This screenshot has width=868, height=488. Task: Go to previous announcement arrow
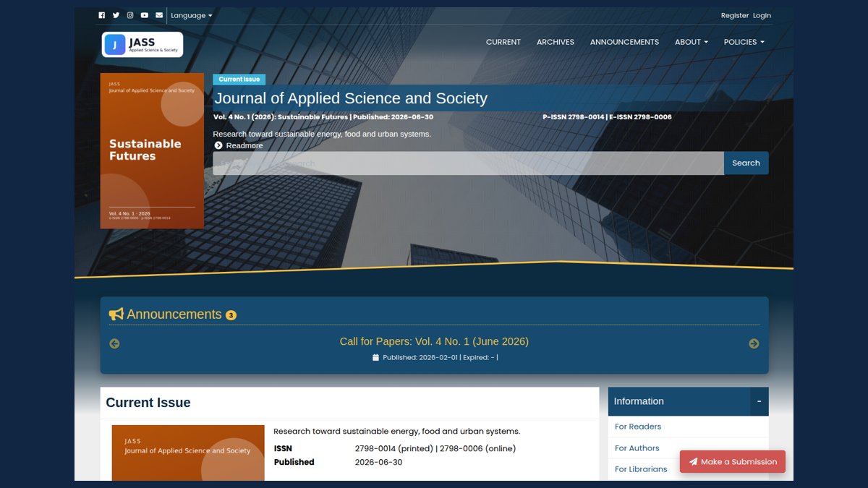click(x=114, y=343)
